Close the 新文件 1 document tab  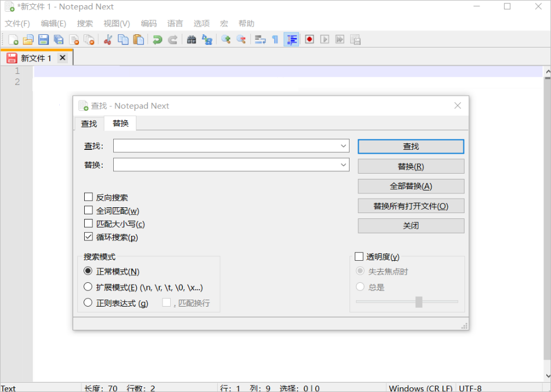[63, 58]
